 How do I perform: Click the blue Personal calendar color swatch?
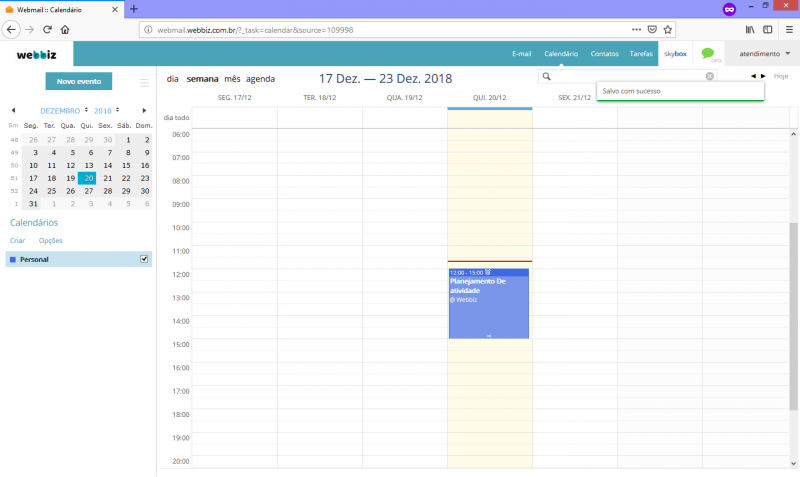point(12,260)
